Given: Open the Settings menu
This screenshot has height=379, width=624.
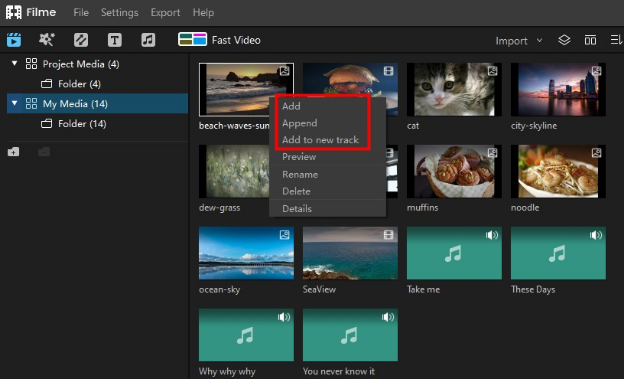Looking at the screenshot, I should 119,13.
